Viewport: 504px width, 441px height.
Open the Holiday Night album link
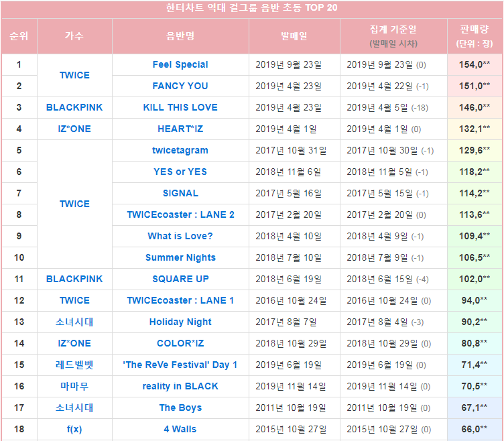pos(180,322)
